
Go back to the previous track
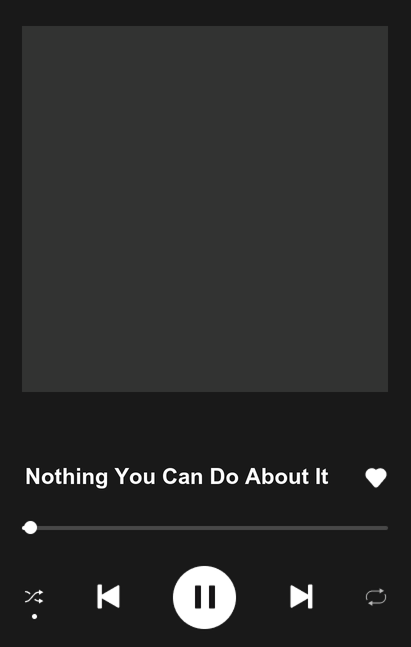tap(109, 596)
